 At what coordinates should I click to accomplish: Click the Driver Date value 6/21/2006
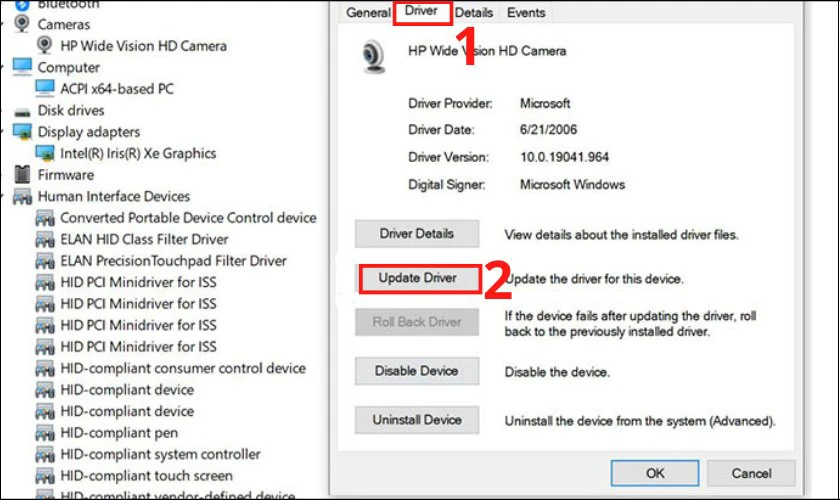[549, 130]
